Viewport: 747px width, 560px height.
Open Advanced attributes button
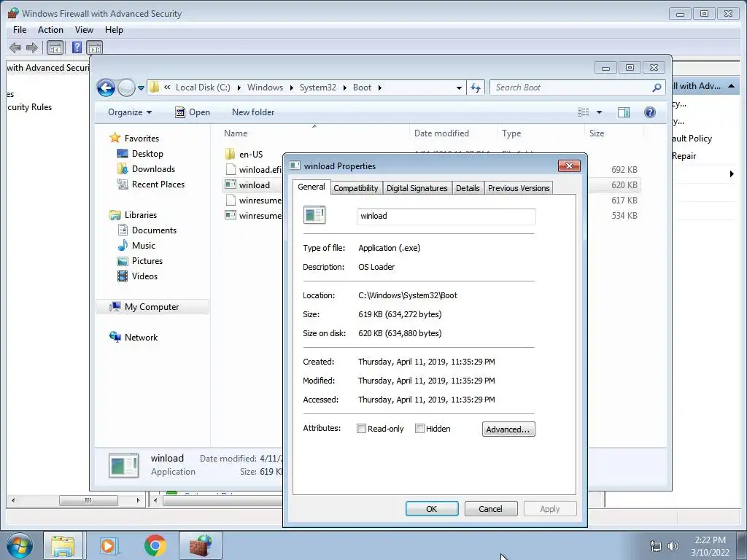[508, 429]
